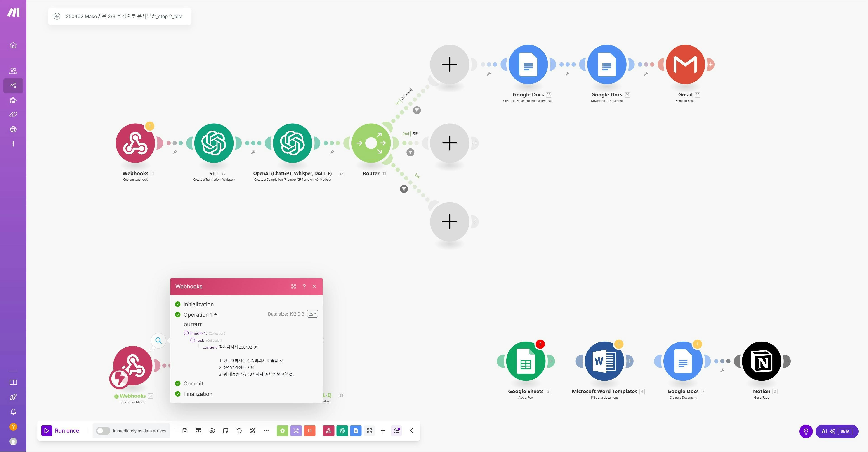This screenshot has width=868, height=452.
Task: Collapse the text collection node
Action: (193, 340)
